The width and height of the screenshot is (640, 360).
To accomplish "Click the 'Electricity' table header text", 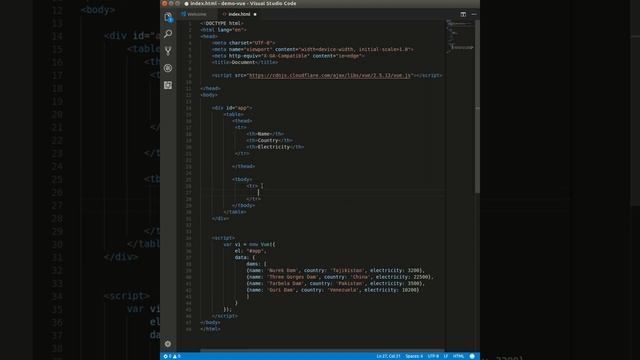I will 274,147.
